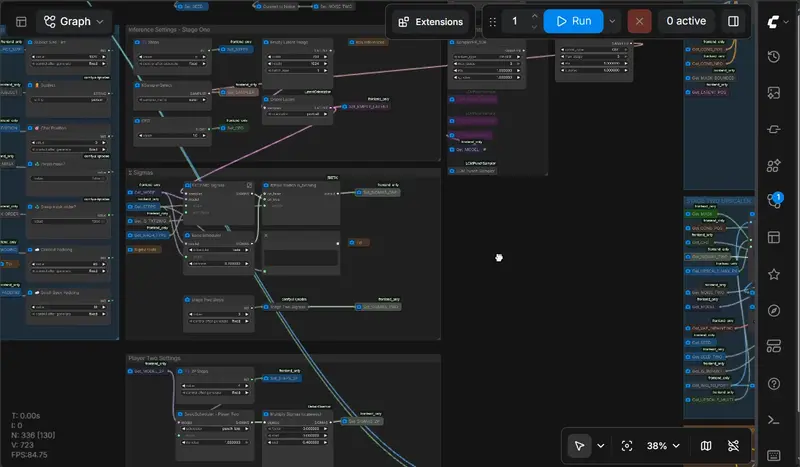Increment denoise value in scheduler node
Screen dimensions: 800x467
(247, 264)
